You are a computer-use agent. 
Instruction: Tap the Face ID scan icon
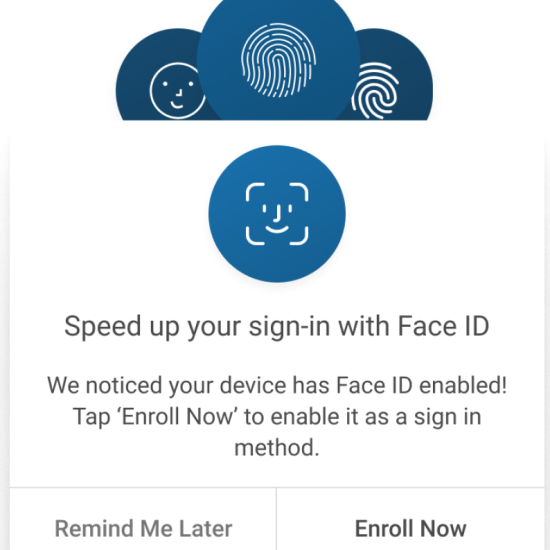[x=277, y=214]
